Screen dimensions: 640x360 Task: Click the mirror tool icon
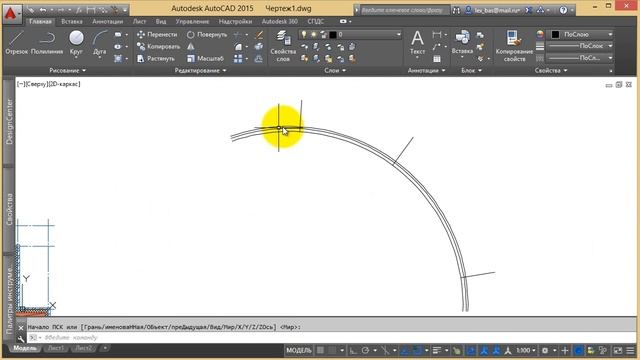[191, 47]
